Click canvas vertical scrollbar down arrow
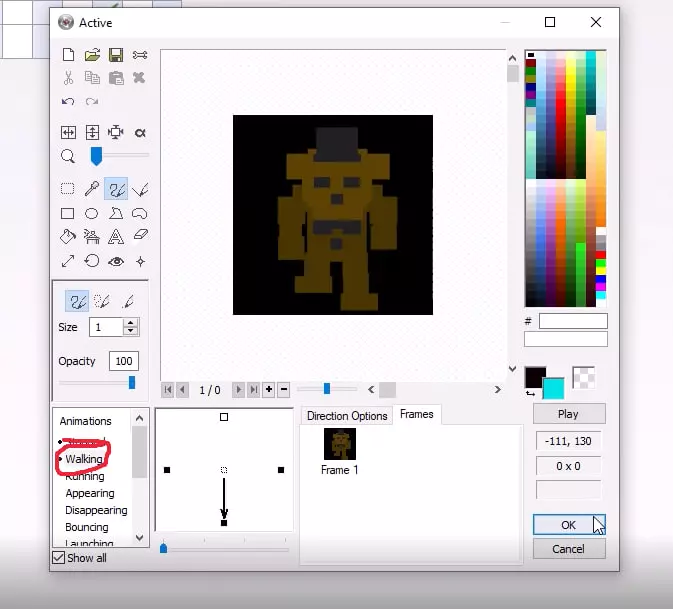 tap(512, 368)
